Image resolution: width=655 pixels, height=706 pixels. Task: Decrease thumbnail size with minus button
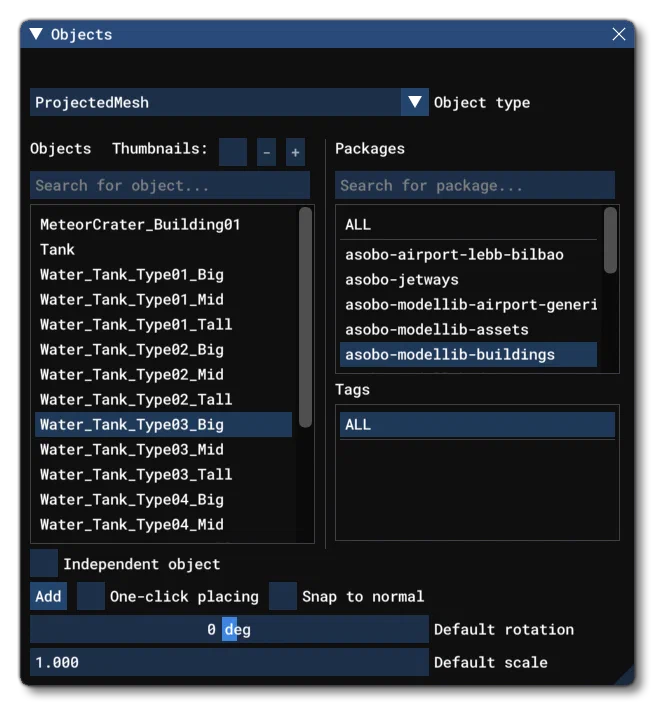coord(267,152)
